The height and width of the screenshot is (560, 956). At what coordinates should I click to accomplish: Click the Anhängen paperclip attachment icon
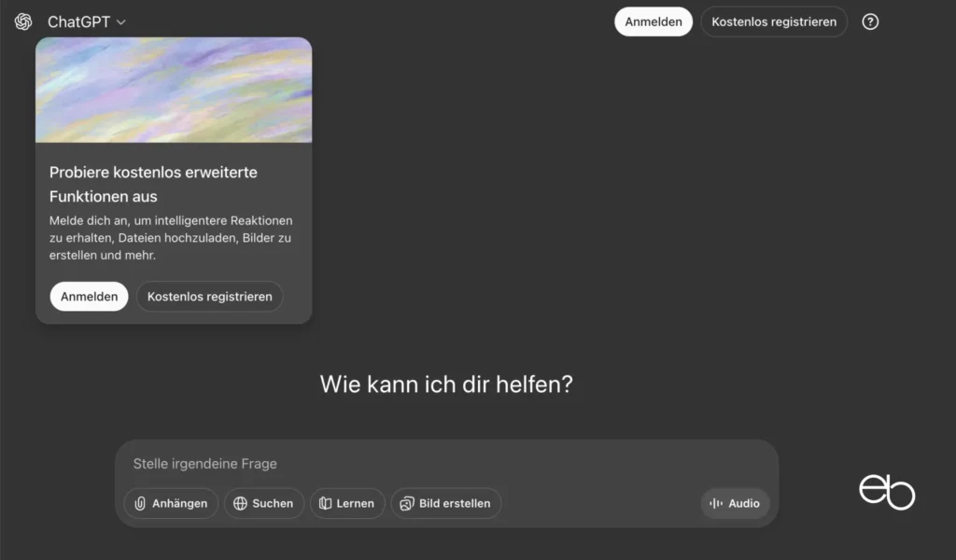(x=142, y=503)
